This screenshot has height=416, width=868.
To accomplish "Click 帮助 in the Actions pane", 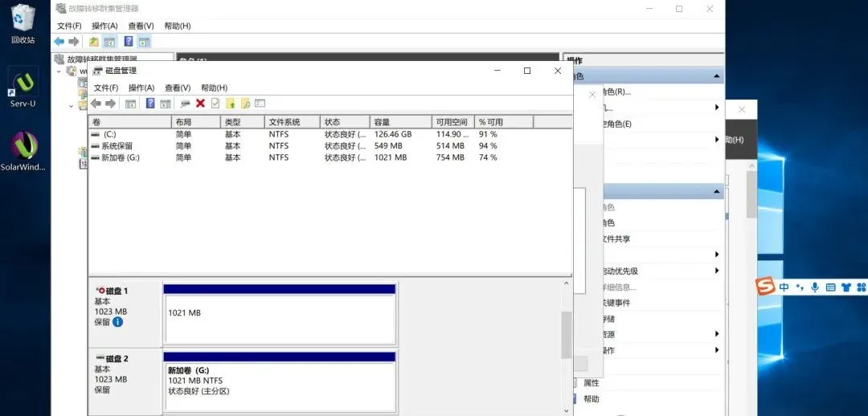I will [592, 399].
